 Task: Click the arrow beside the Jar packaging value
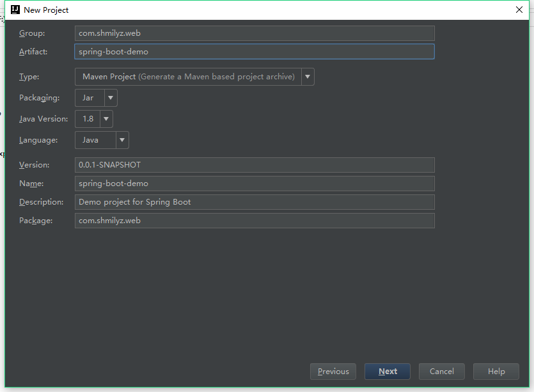pyautogui.click(x=111, y=98)
